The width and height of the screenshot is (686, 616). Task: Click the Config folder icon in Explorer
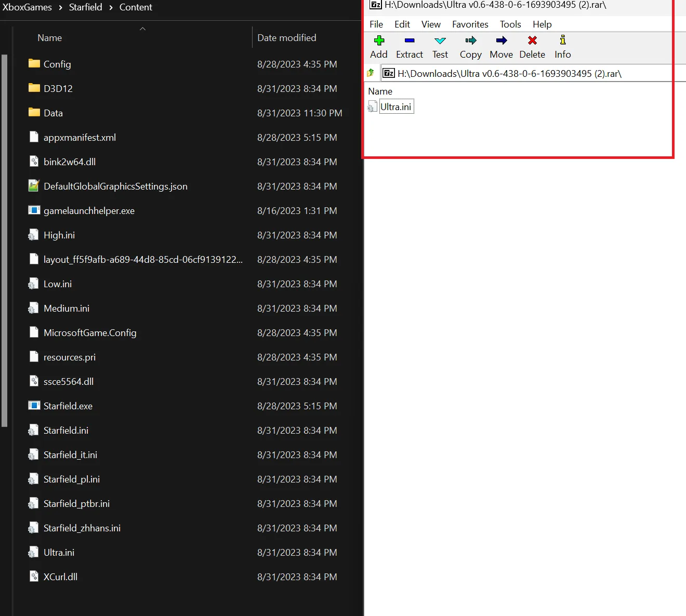pos(34,63)
